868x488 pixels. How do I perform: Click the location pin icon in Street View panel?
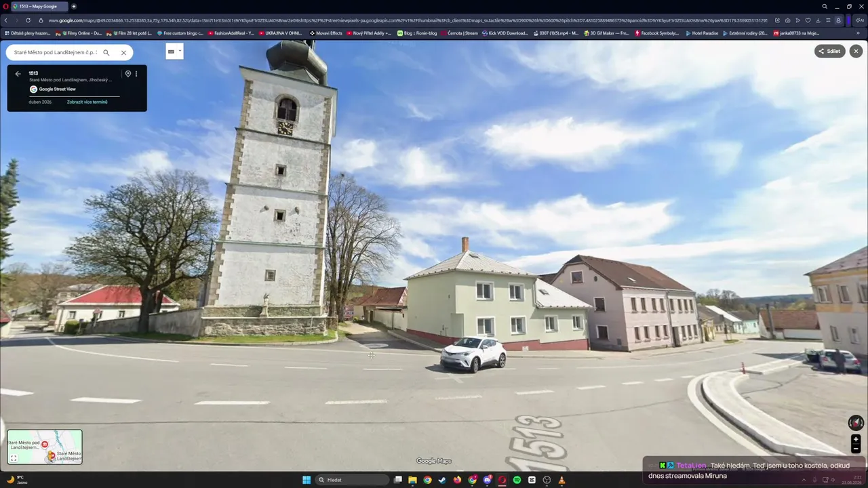point(127,74)
